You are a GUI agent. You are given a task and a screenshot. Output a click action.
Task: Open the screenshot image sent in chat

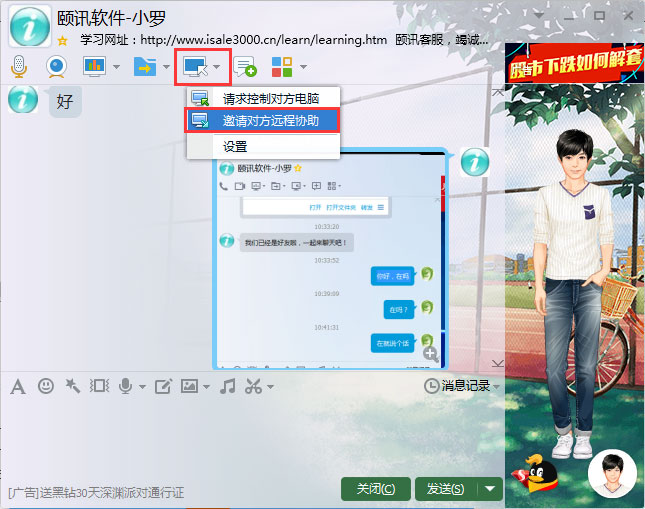(x=330, y=258)
